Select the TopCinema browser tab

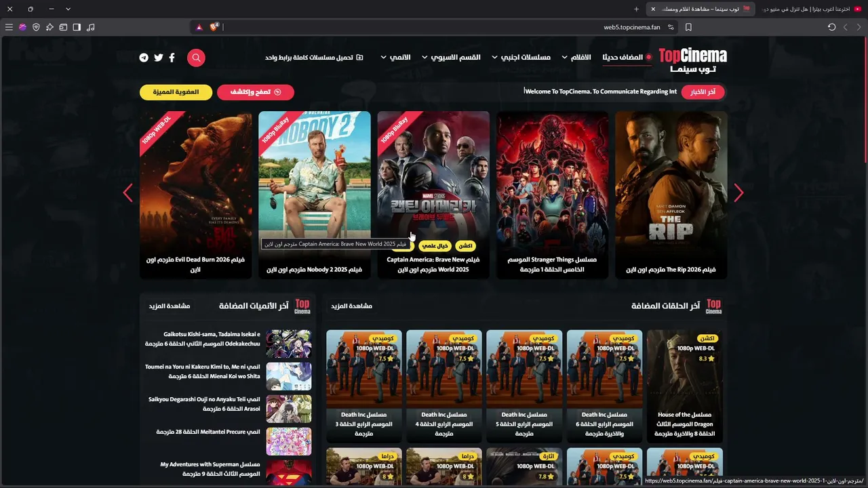point(701,9)
